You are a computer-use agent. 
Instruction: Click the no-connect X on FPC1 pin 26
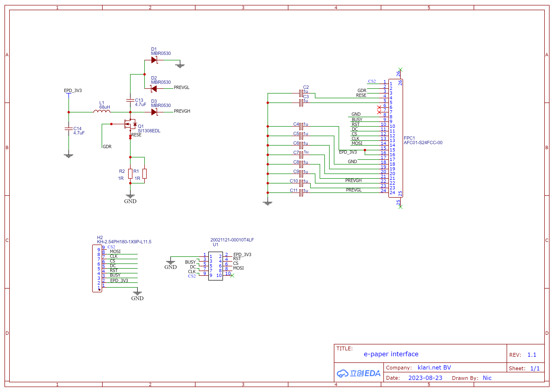(400, 70)
